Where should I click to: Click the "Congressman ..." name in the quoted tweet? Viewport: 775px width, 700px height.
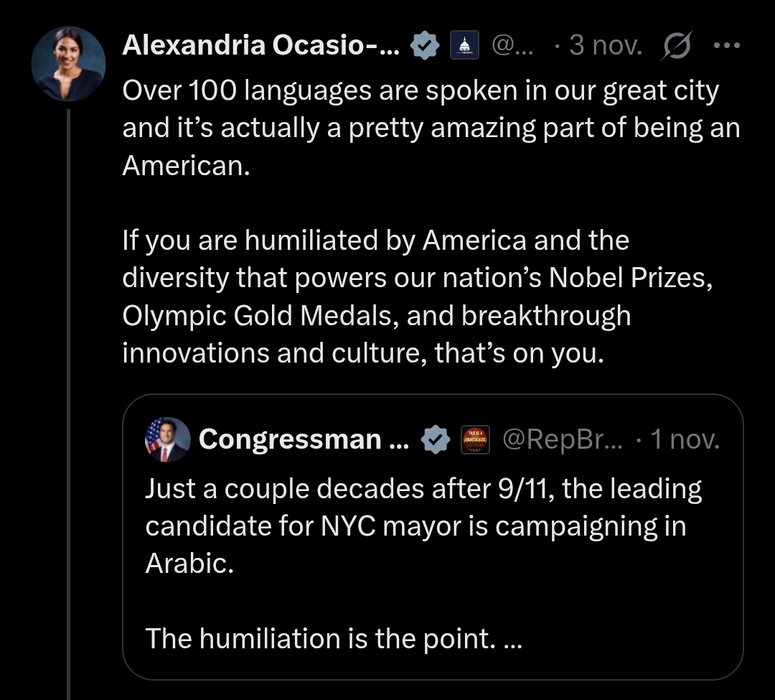[303, 439]
